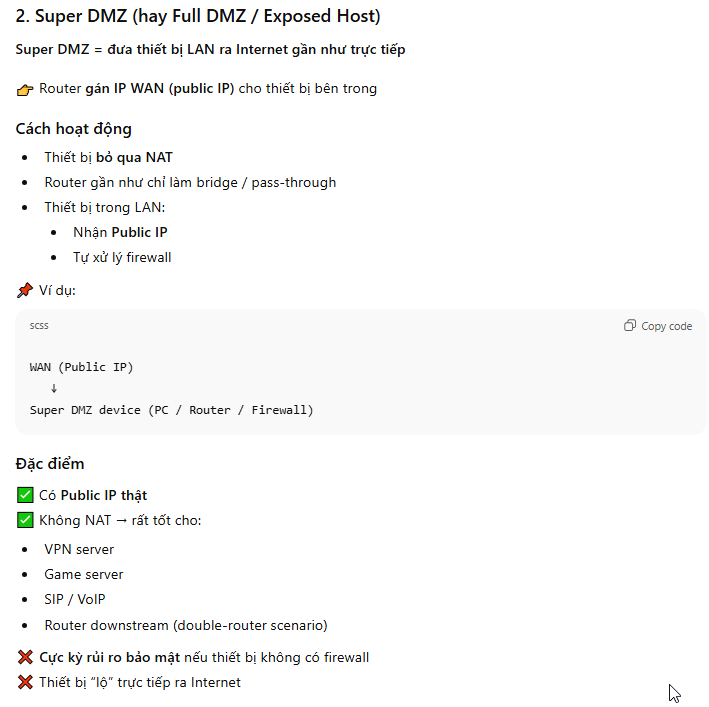Viewport: 709px width, 707px height.
Task: Click green checkmark beside Có Public IP thật
Action: pyautogui.click(x=25, y=495)
